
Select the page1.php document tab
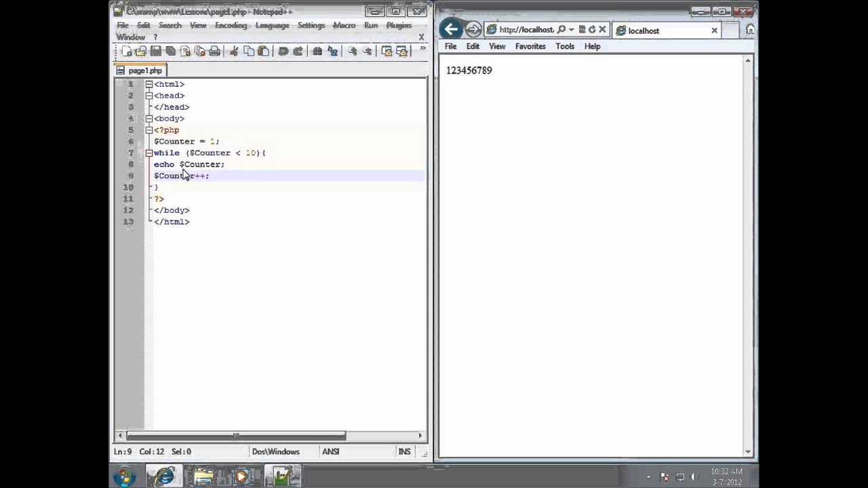[140, 70]
